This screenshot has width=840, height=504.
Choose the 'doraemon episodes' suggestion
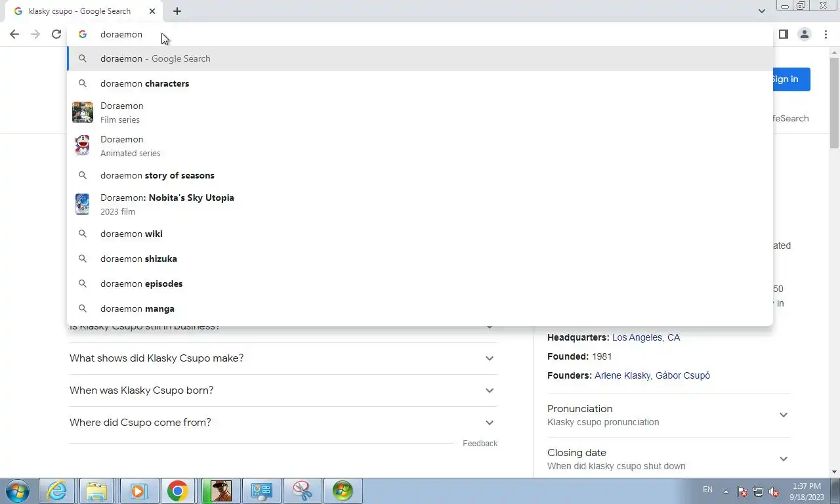[420, 283]
